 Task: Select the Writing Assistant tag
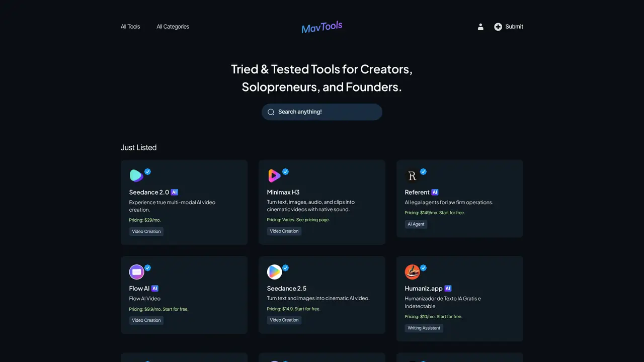tap(424, 328)
